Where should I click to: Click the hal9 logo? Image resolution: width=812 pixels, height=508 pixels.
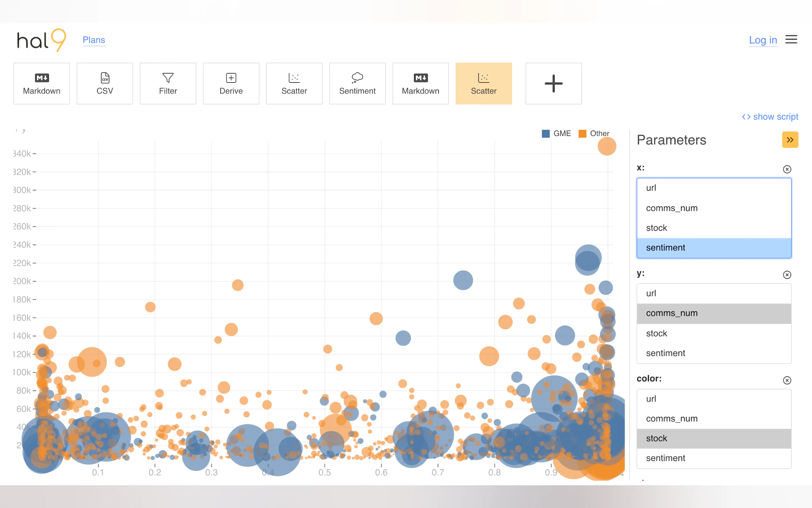41,40
